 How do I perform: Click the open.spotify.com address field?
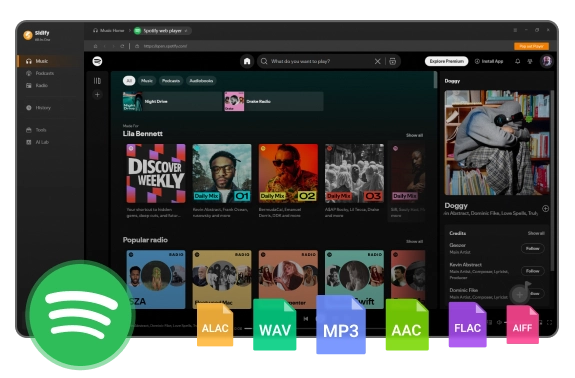(165, 46)
